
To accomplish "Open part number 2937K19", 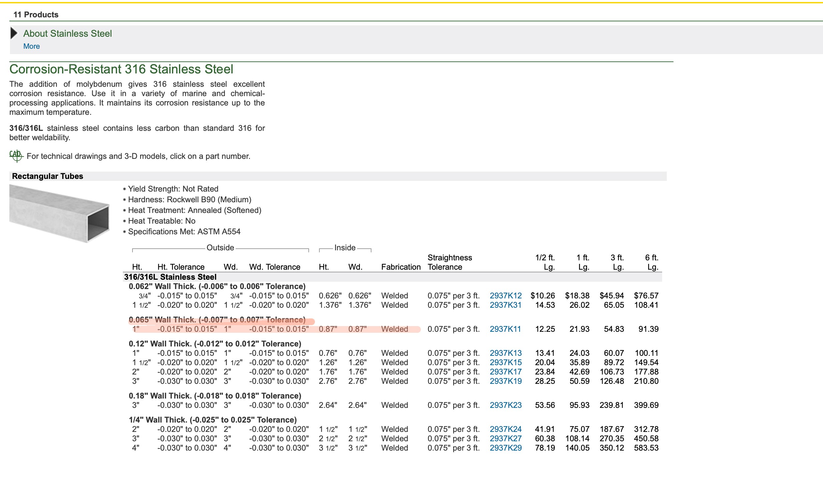I will (x=505, y=381).
